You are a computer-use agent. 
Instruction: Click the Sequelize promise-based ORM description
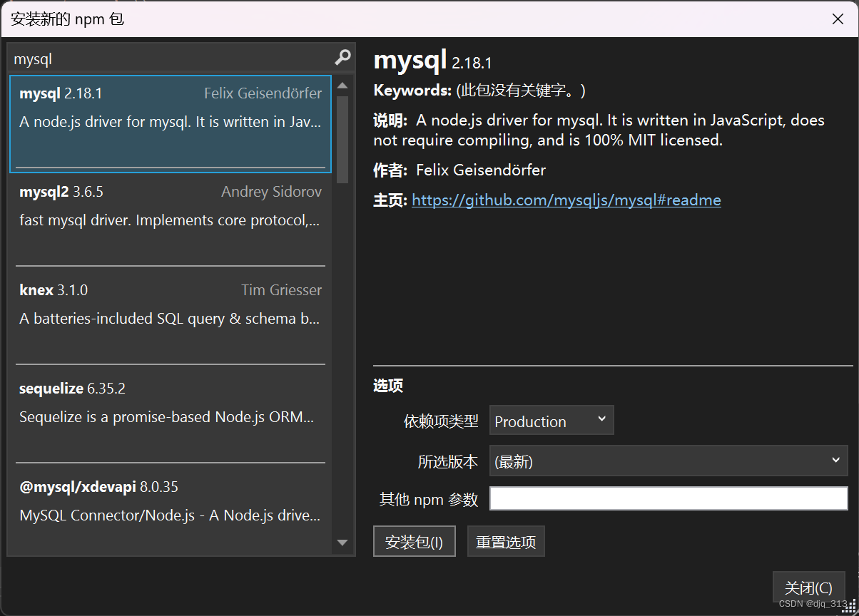coord(166,417)
